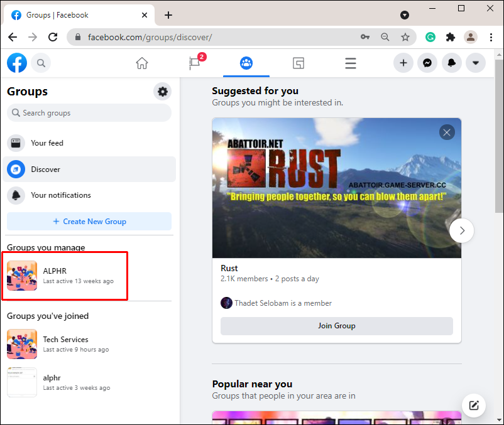
Task: Click Tech Services group thumbnail
Action: pos(22,344)
